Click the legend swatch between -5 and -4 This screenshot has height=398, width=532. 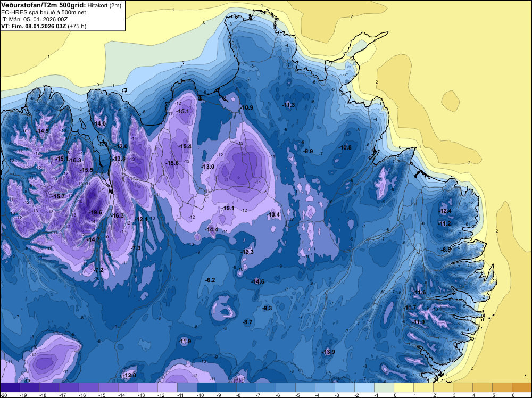click(305, 387)
